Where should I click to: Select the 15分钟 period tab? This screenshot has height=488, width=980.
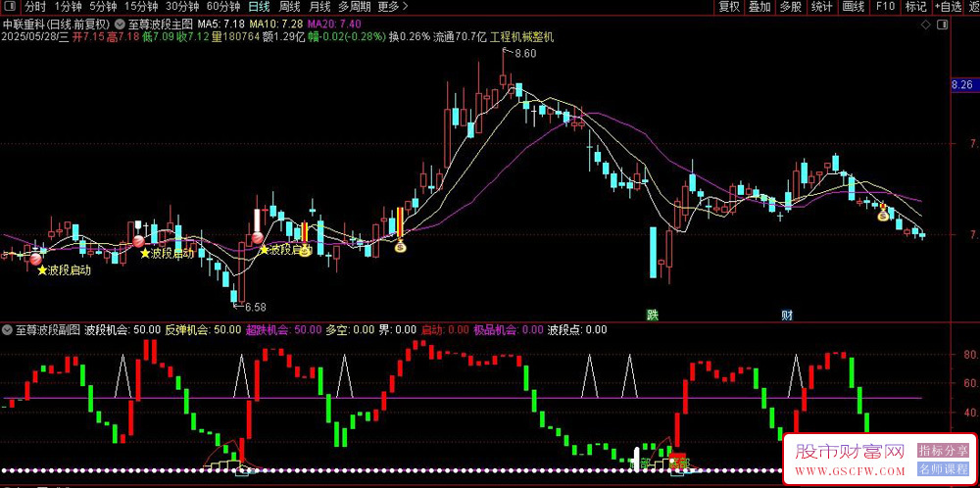pos(140,7)
